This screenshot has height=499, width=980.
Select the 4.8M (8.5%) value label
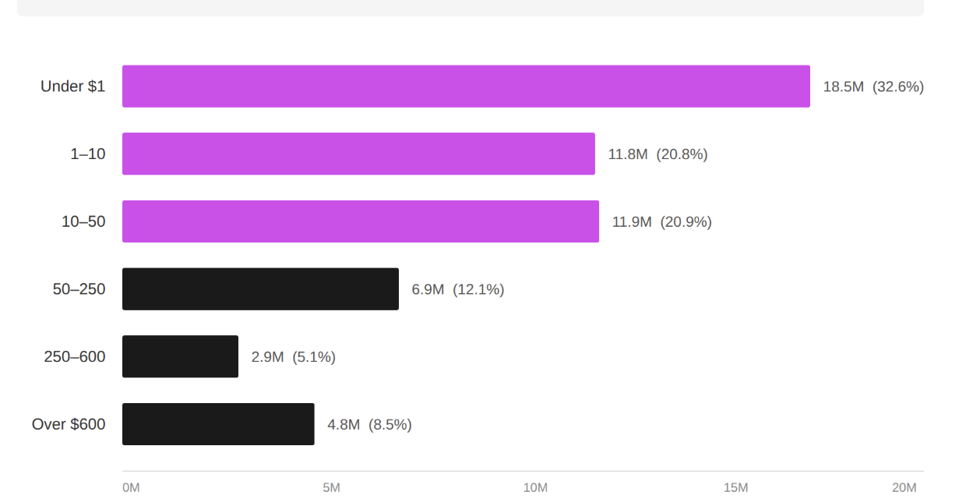369,425
